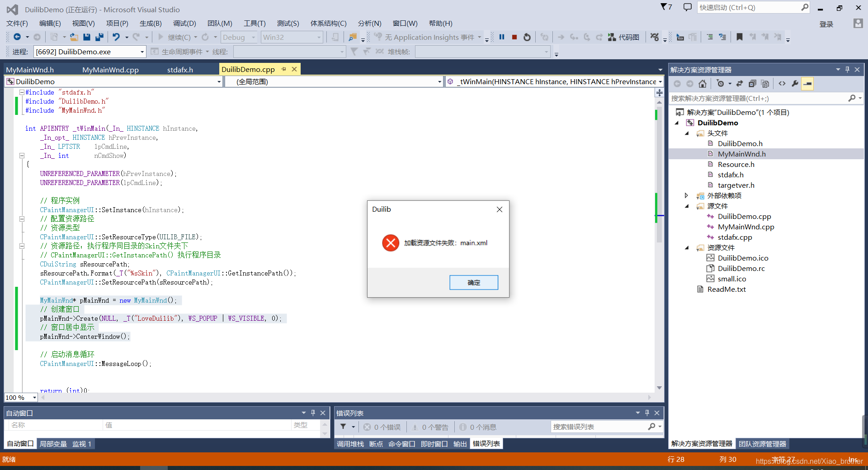
Task: Select ReadMe.txt in Solution Explorer
Action: (x=726, y=290)
